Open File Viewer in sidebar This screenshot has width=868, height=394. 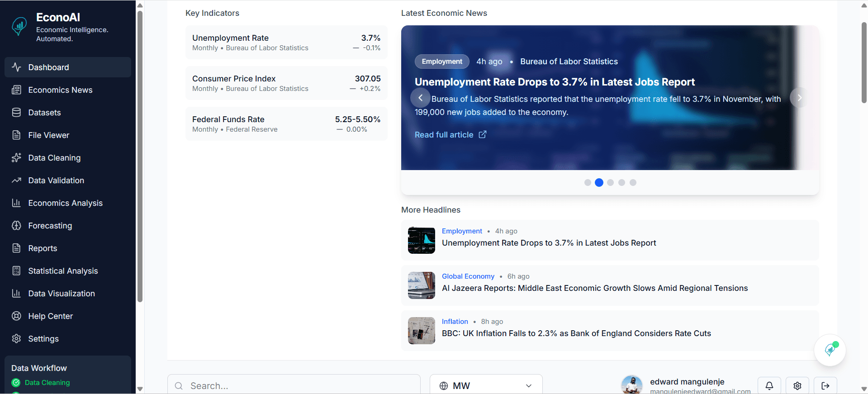tap(68, 135)
